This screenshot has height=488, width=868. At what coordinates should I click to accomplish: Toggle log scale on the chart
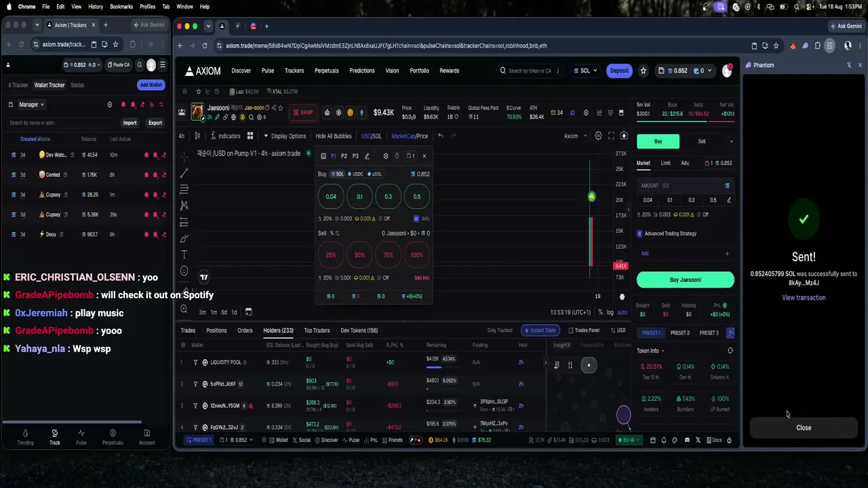click(610, 312)
